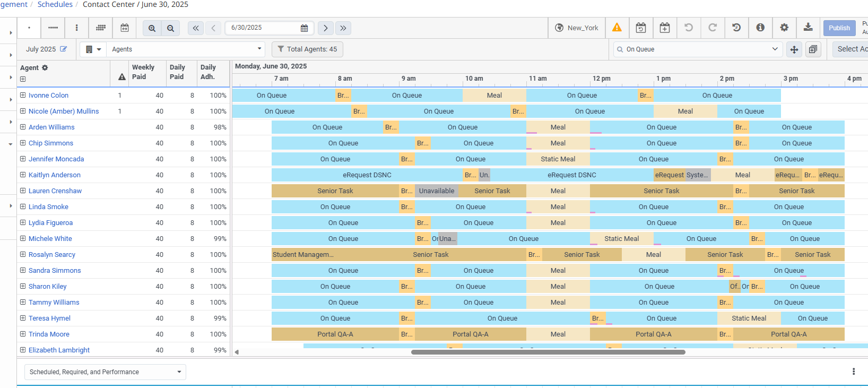
Task: Select the dot-grid view option
Action: point(101,28)
